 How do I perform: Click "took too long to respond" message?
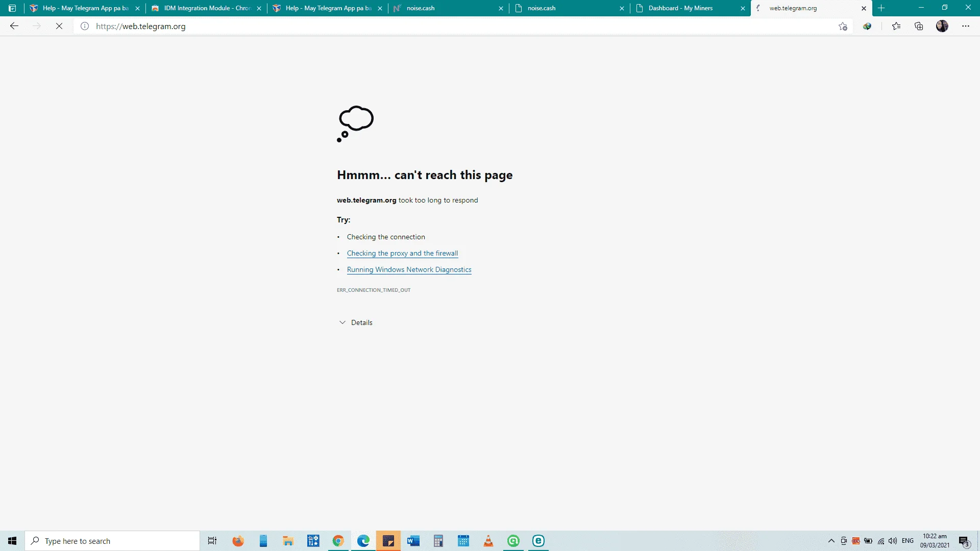[438, 200]
